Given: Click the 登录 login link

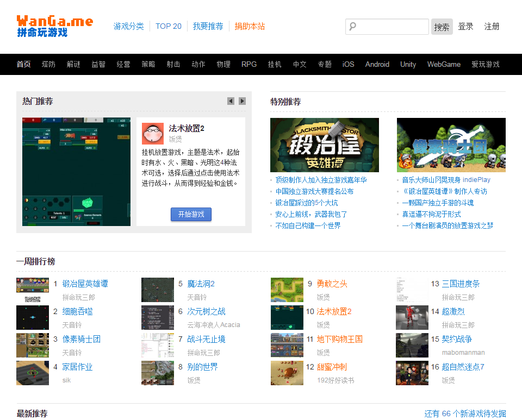Looking at the screenshot, I should (465, 26).
